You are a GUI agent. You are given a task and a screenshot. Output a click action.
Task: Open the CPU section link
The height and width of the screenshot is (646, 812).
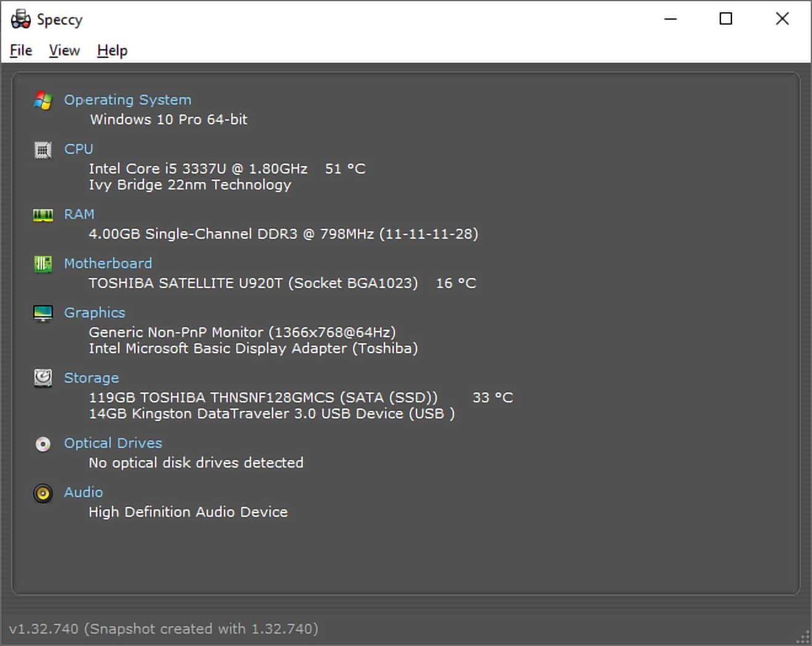pyautogui.click(x=79, y=149)
